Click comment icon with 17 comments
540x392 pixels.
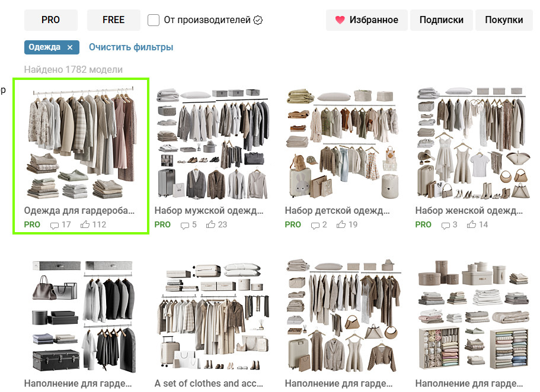(x=55, y=225)
